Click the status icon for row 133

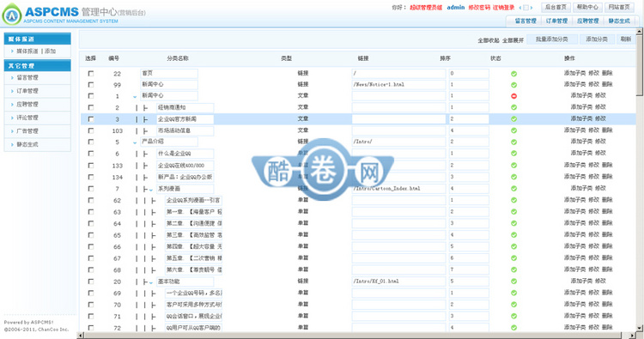pos(513,166)
